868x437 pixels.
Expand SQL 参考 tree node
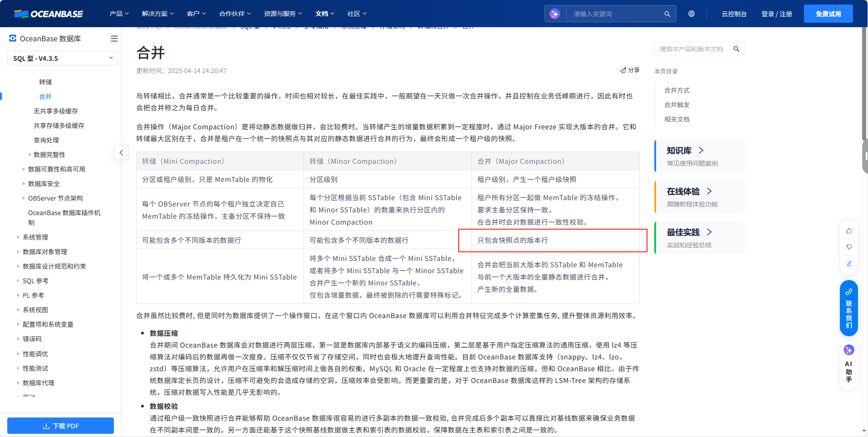click(x=18, y=281)
